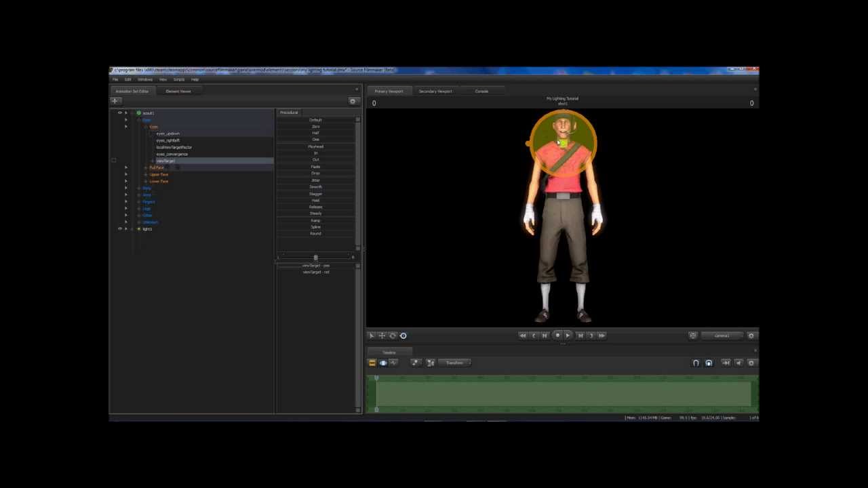Apply the Smooth procedural preset

[315, 187]
